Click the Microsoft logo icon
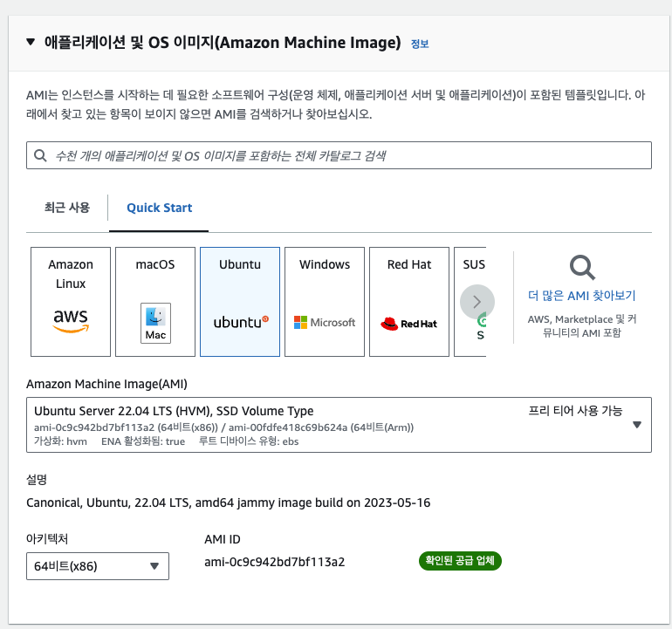This screenshot has height=629, width=672. pyautogui.click(x=325, y=322)
